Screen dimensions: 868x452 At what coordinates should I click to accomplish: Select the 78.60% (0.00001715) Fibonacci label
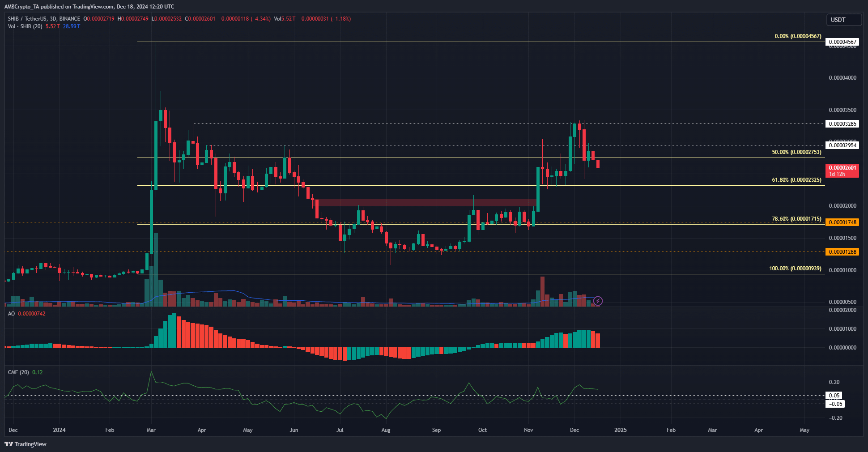click(x=796, y=219)
